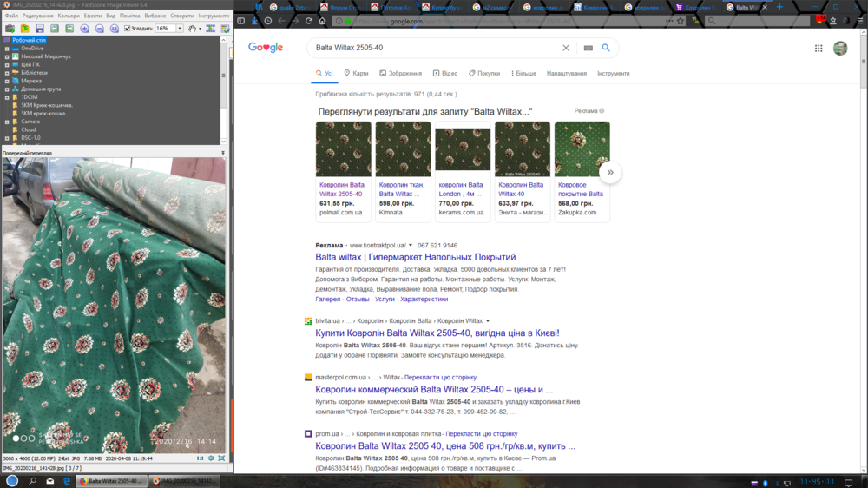Zoom in with the plus magnifier icon

click(84, 29)
